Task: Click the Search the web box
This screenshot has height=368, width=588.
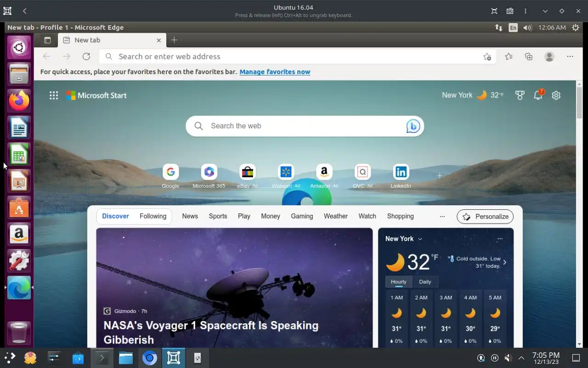Action: (x=305, y=126)
